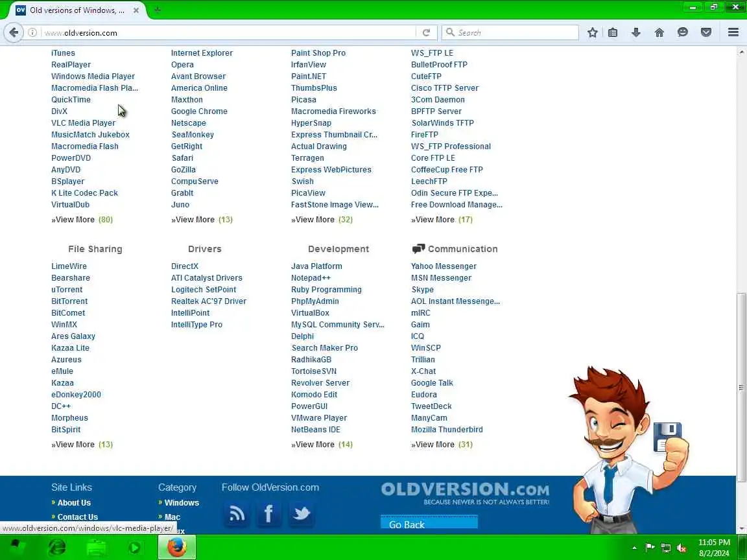Open Internet Explorer from taskbar
Viewport: 747px width, 560px height.
57,547
